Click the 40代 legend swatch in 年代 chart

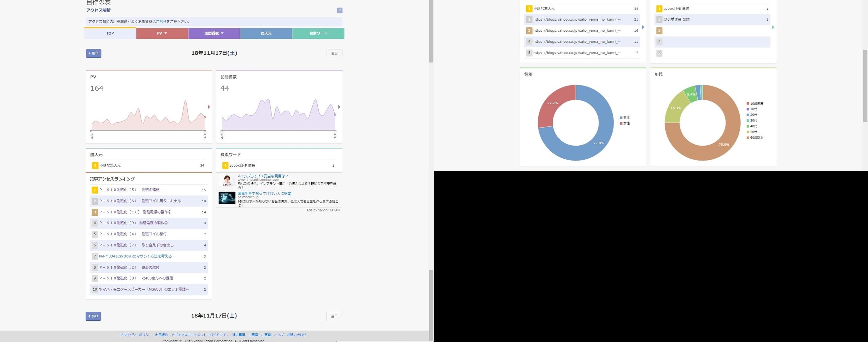click(x=748, y=126)
